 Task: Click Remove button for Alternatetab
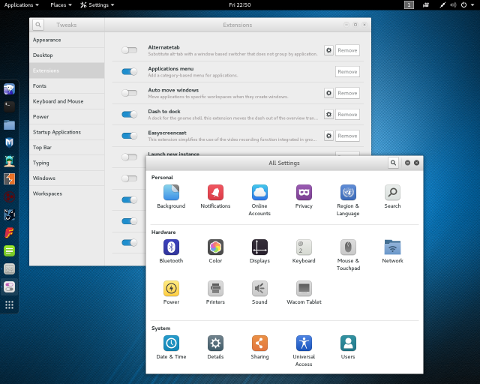pyautogui.click(x=347, y=50)
